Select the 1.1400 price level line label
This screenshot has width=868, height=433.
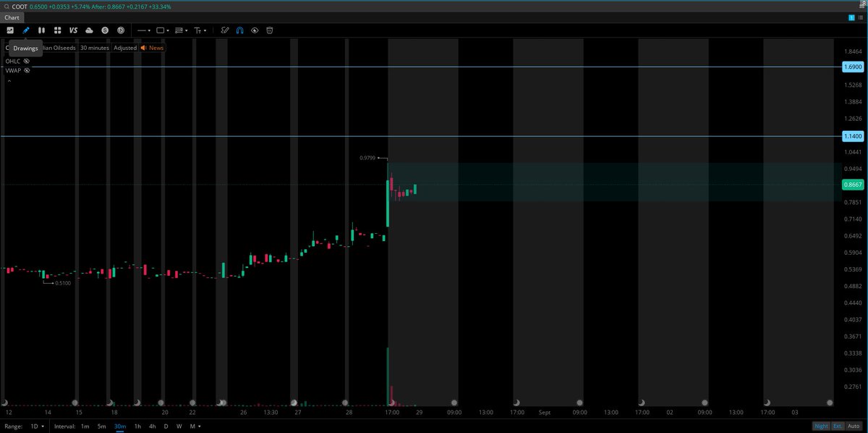coord(854,136)
